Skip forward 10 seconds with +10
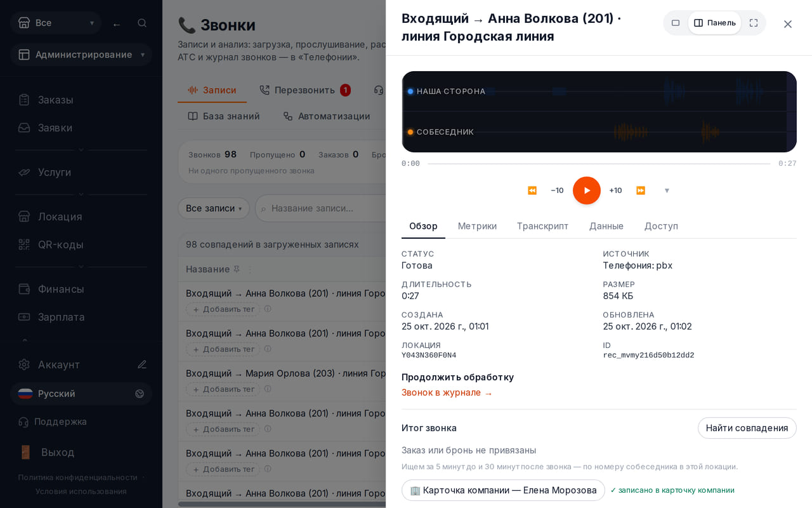Image resolution: width=812 pixels, height=508 pixels. tap(615, 190)
